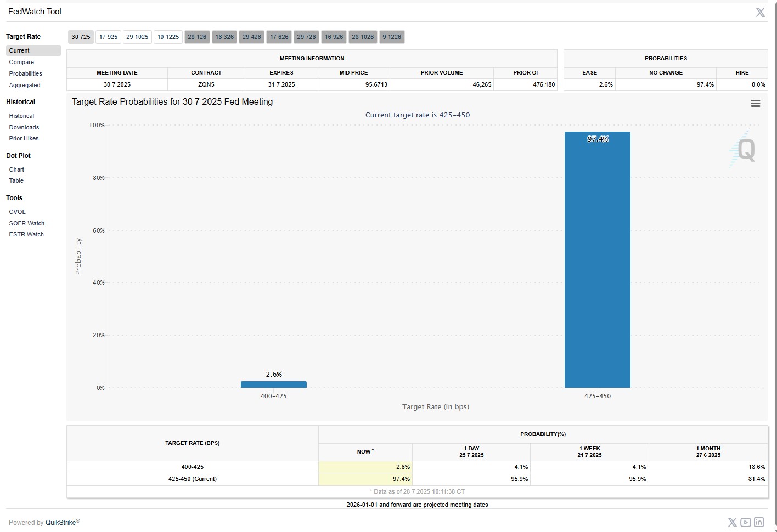
Task: Click the 1 DAY 25 7 2025 header
Action: (x=471, y=451)
